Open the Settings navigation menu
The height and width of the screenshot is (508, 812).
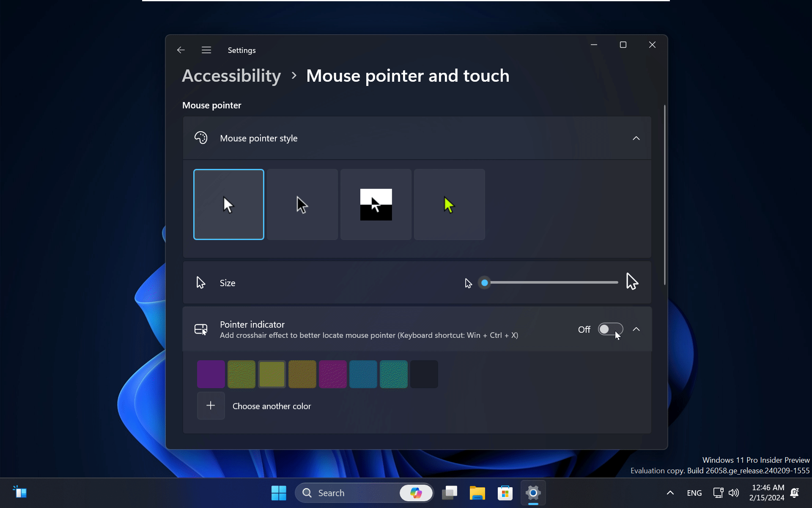(206, 50)
